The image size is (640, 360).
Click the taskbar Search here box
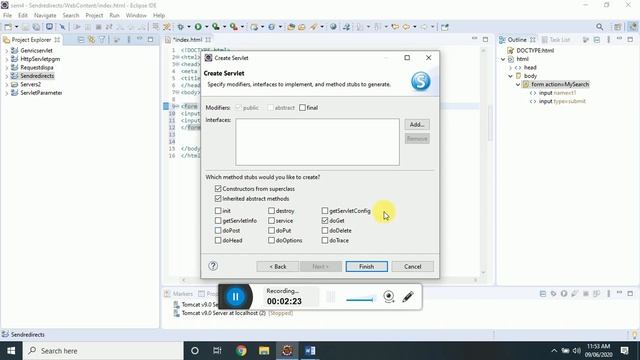tap(103, 351)
